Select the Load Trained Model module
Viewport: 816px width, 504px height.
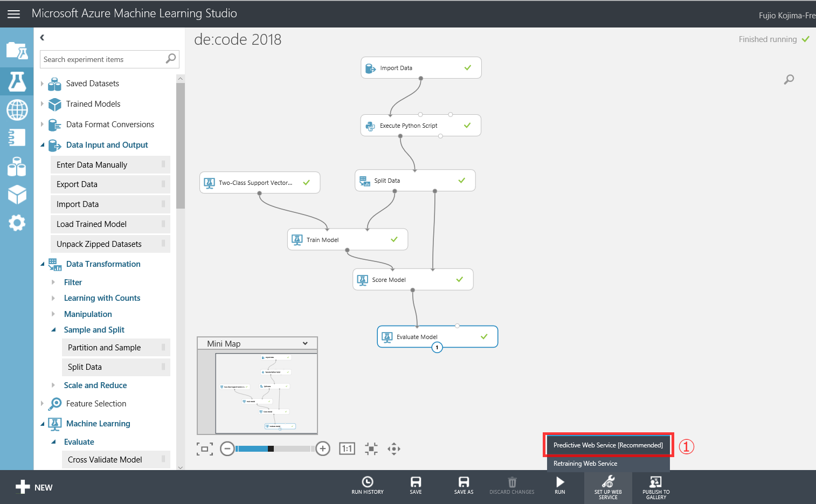(110, 224)
